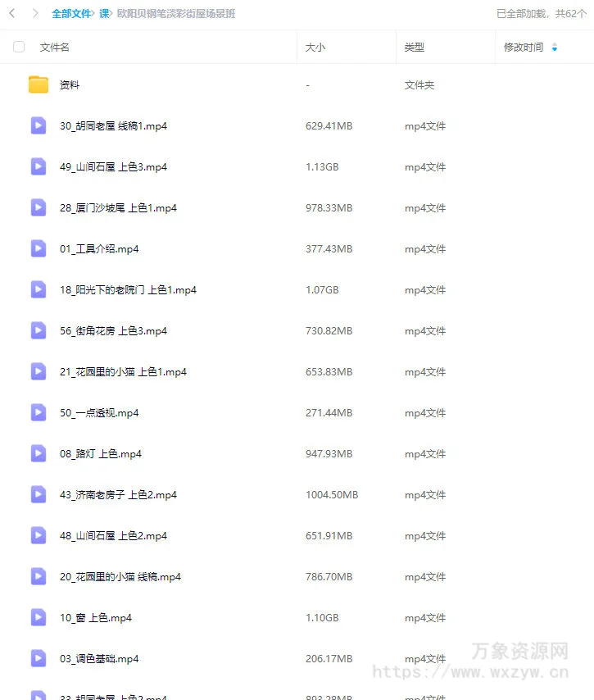Toggle the 修改时间 sort arrow
Viewport: 594px width, 700px height.
555,47
